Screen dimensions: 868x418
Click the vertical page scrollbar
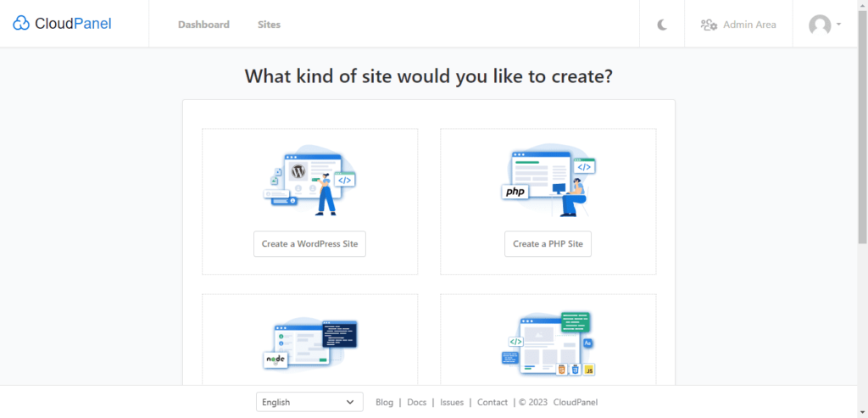click(x=861, y=127)
